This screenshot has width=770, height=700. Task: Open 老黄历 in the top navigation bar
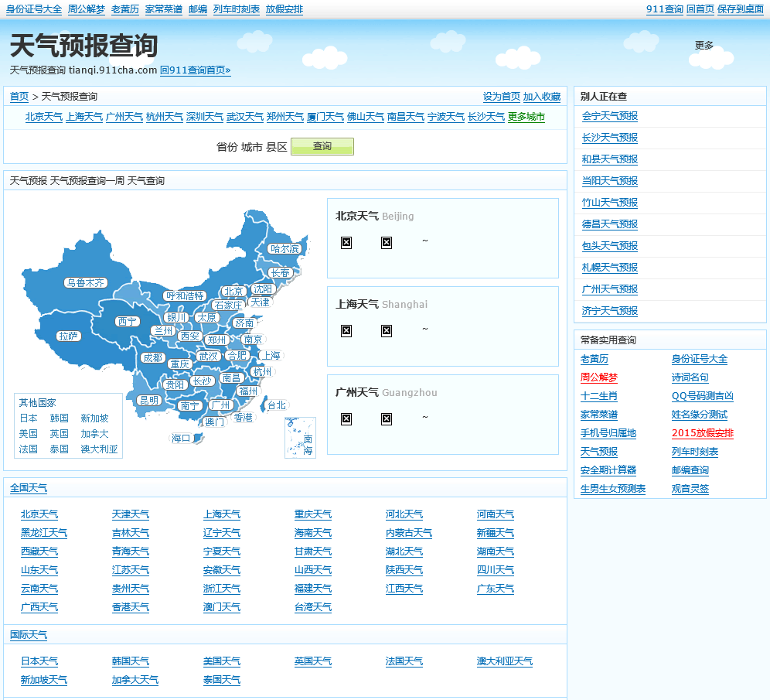tap(125, 9)
